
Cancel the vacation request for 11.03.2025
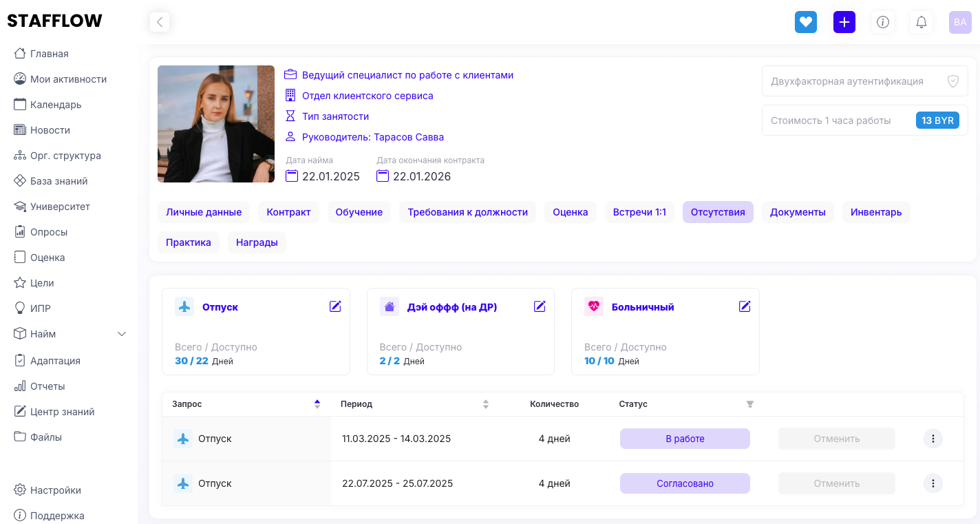(x=836, y=439)
